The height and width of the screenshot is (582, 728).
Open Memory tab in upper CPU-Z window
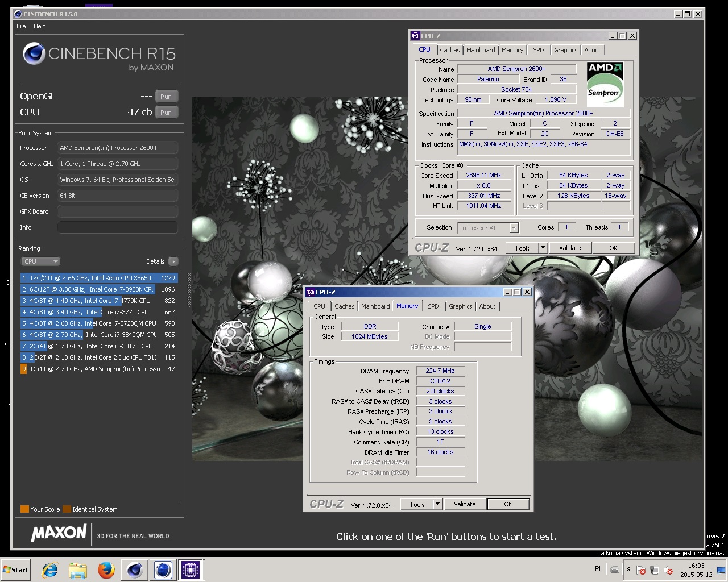[x=512, y=50]
